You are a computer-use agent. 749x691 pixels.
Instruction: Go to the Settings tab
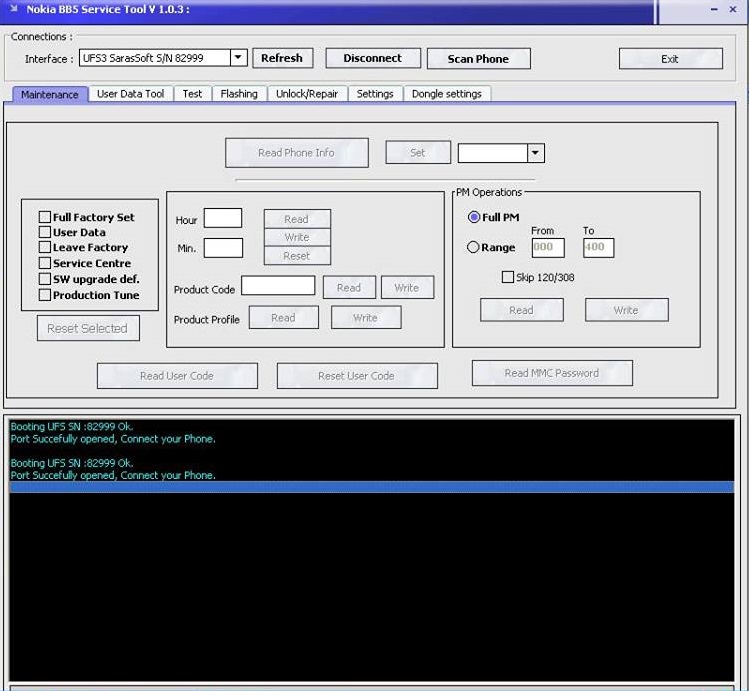(375, 94)
